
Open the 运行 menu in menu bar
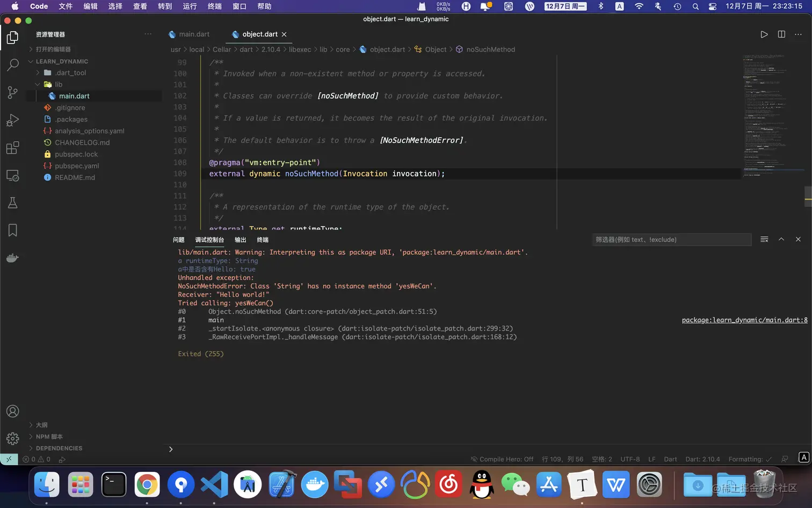coord(190,6)
